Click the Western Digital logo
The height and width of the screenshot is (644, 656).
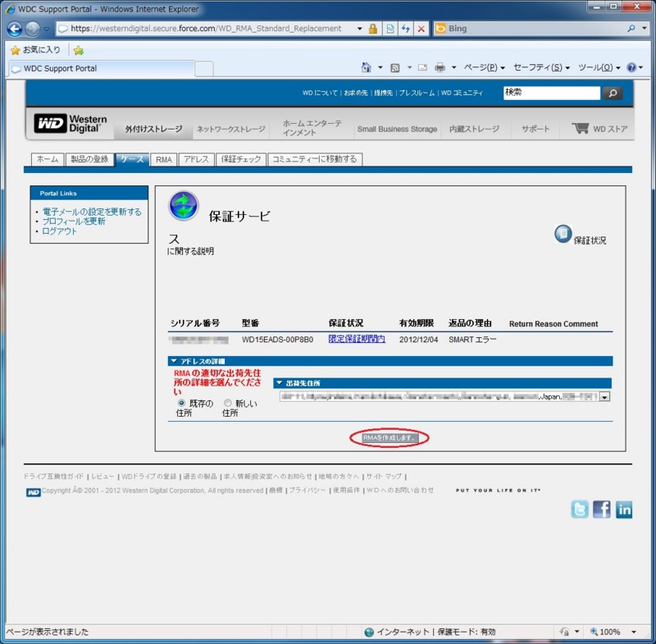[70, 123]
